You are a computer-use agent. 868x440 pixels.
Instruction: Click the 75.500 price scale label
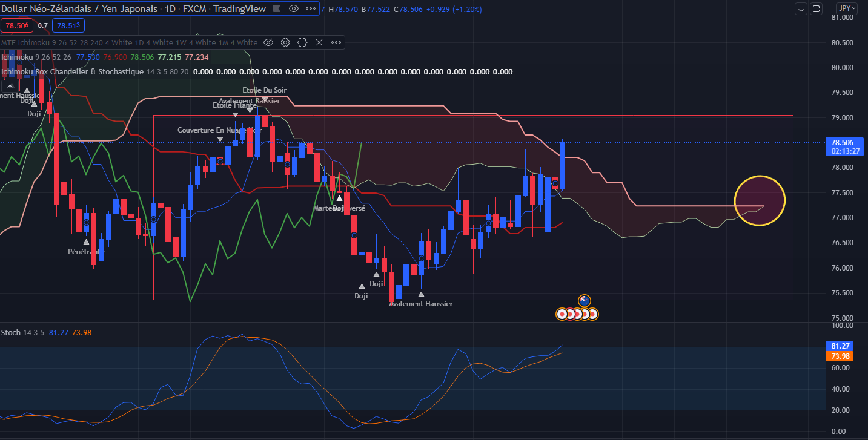pyautogui.click(x=841, y=293)
